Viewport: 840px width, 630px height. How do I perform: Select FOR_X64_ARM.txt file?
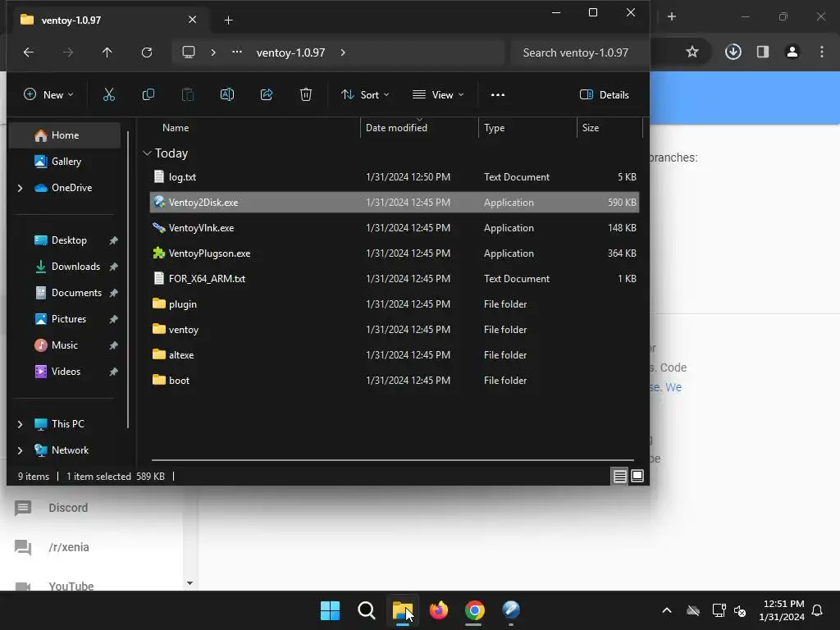tap(395, 279)
